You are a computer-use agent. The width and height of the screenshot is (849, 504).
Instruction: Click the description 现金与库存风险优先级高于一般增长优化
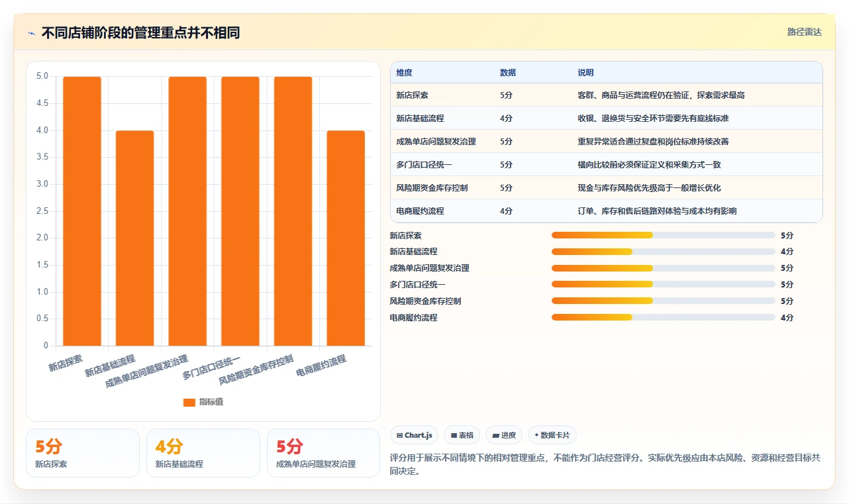coord(649,188)
